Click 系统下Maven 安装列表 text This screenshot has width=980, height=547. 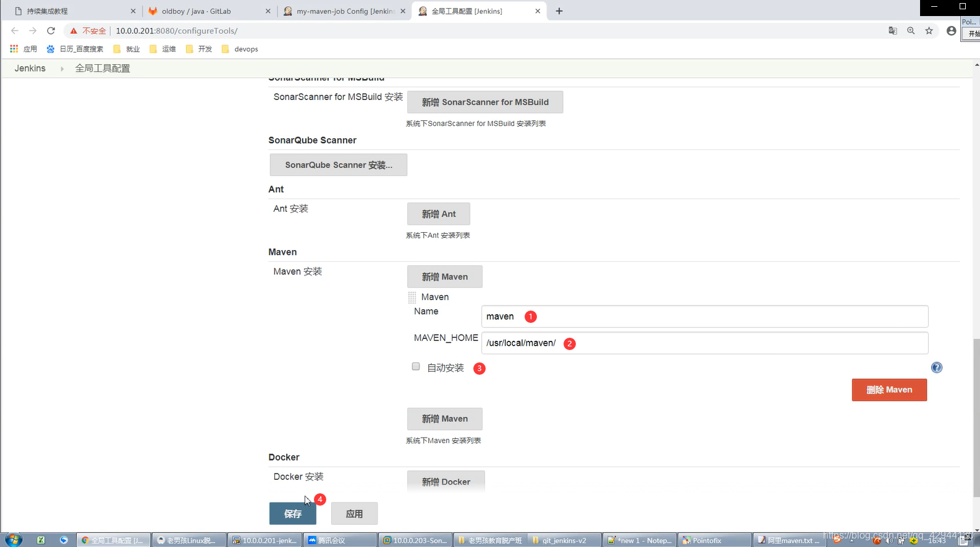(443, 440)
